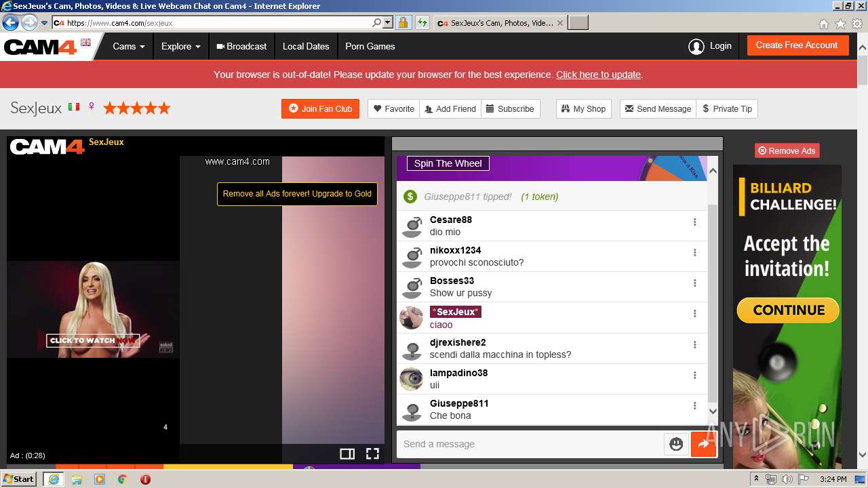Image resolution: width=868 pixels, height=488 pixels.
Task: Click the browser Back button
Action: pyautogui.click(x=10, y=22)
